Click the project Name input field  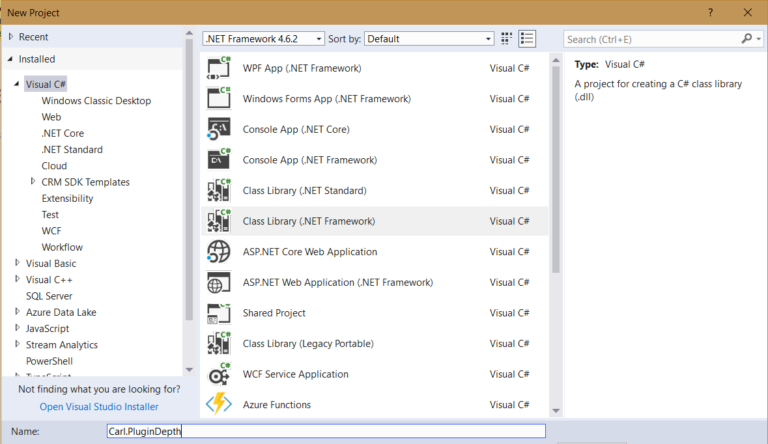tap(326, 431)
